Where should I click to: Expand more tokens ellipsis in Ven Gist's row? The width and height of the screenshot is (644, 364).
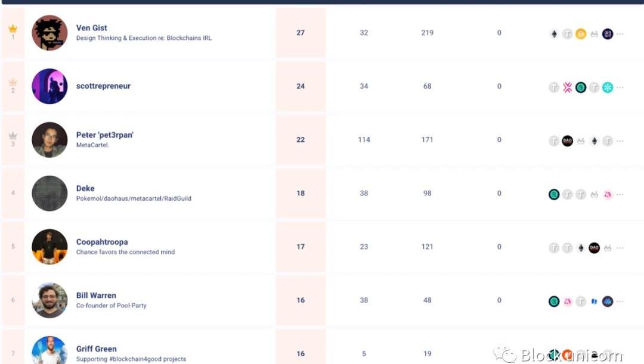click(x=620, y=35)
